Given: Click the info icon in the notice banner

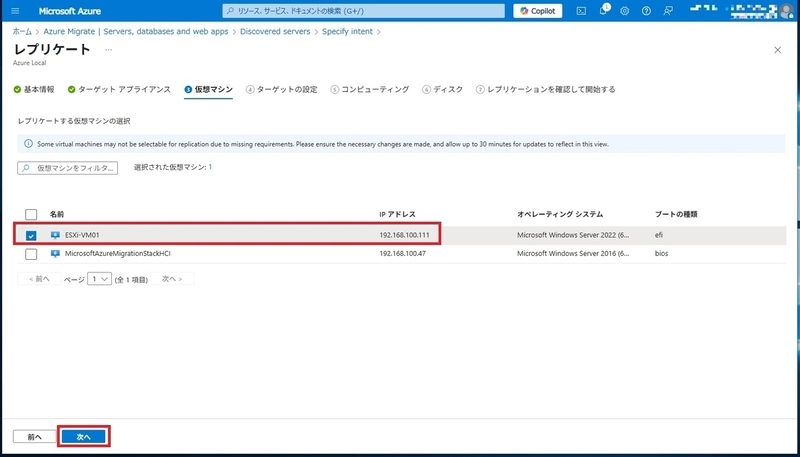Looking at the screenshot, I should pos(28,144).
